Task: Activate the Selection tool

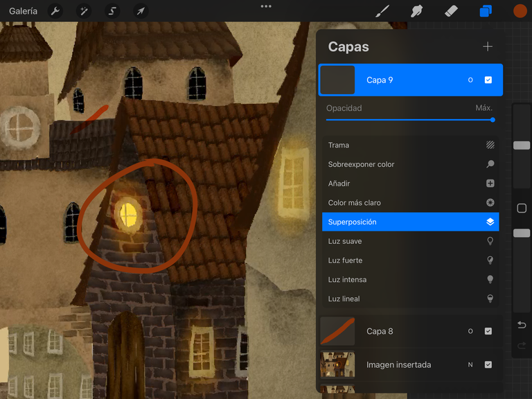Action: click(112, 11)
